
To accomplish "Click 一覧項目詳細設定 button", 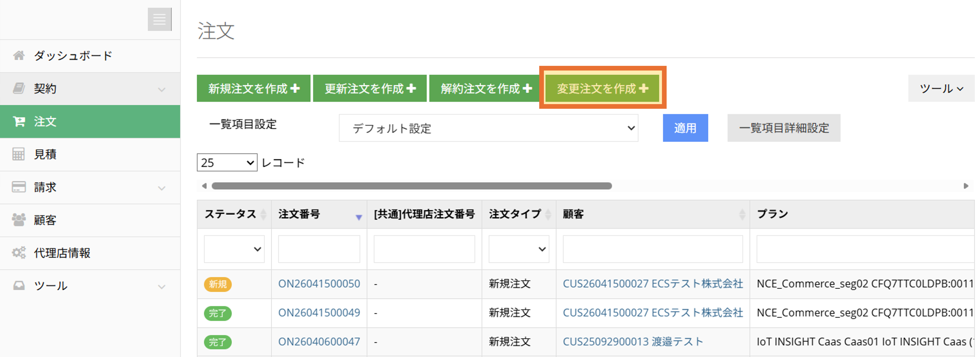I will click(784, 128).
